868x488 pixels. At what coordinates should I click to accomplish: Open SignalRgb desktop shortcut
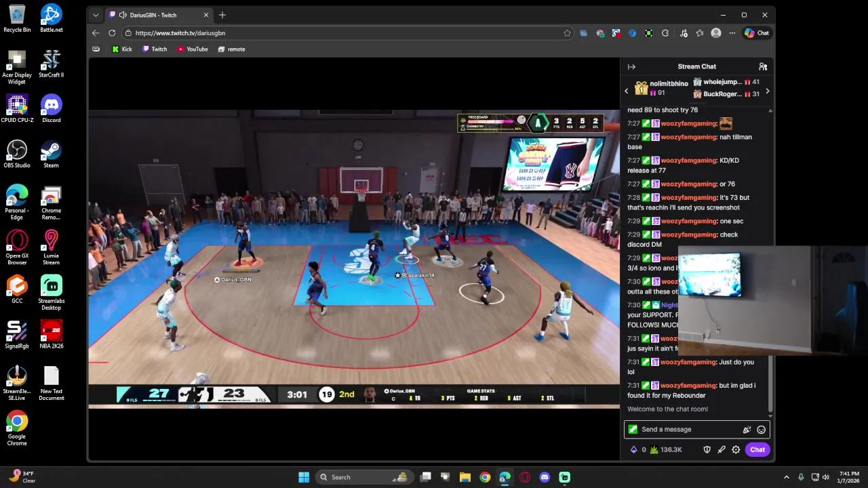pos(17,335)
